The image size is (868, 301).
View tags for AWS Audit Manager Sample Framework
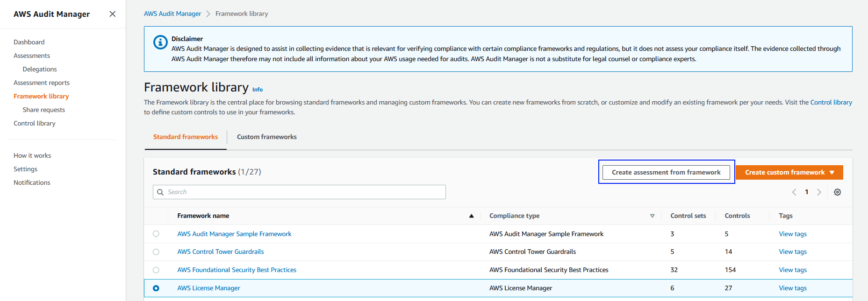(x=793, y=234)
